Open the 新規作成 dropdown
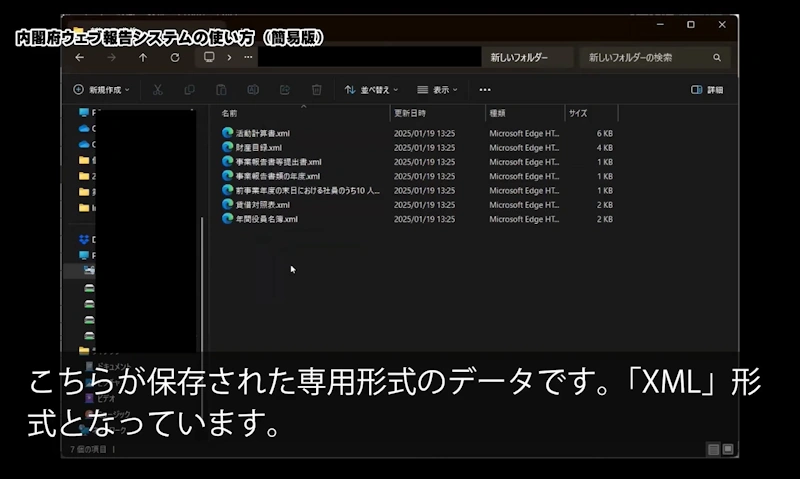Image resolution: width=800 pixels, height=479 pixels. [102, 90]
